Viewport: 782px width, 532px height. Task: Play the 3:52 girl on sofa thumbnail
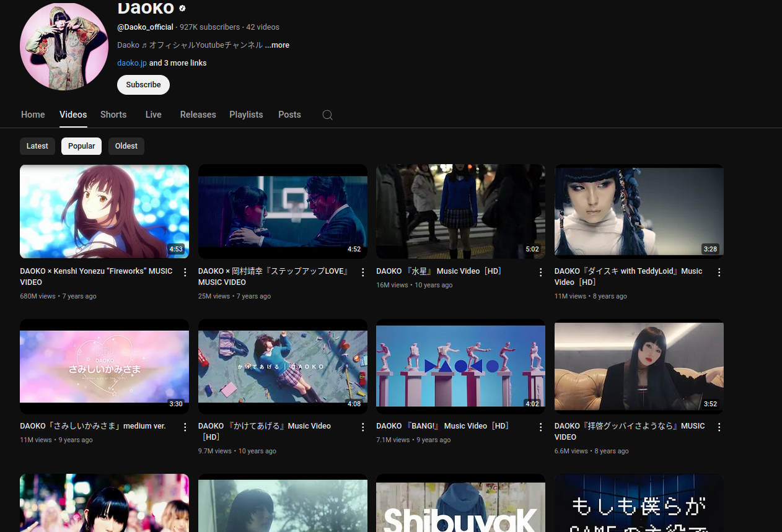point(639,366)
